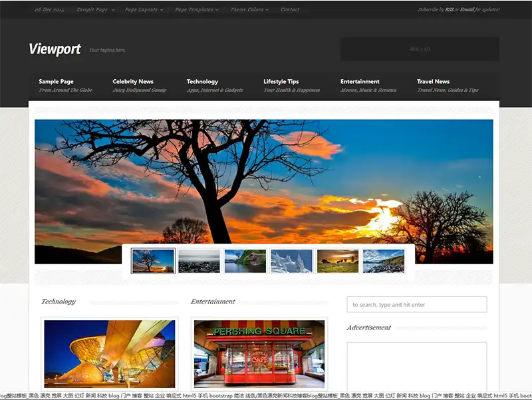The height and width of the screenshot is (400, 532).
Task: Select the grey rocky shore thumbnail
Action: click(x=199, y=261)
